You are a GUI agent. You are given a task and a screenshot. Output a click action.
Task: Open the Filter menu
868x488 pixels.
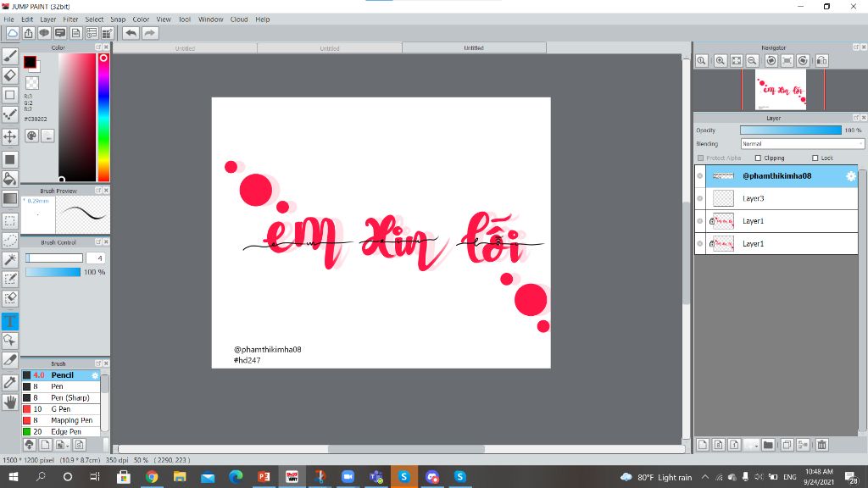click(x=70, y=19)
